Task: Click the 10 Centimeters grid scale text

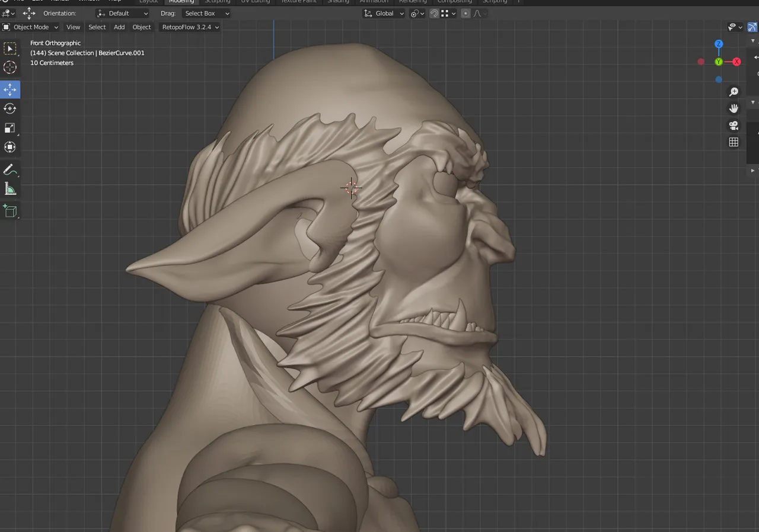Action: click(x=52, y=63)
